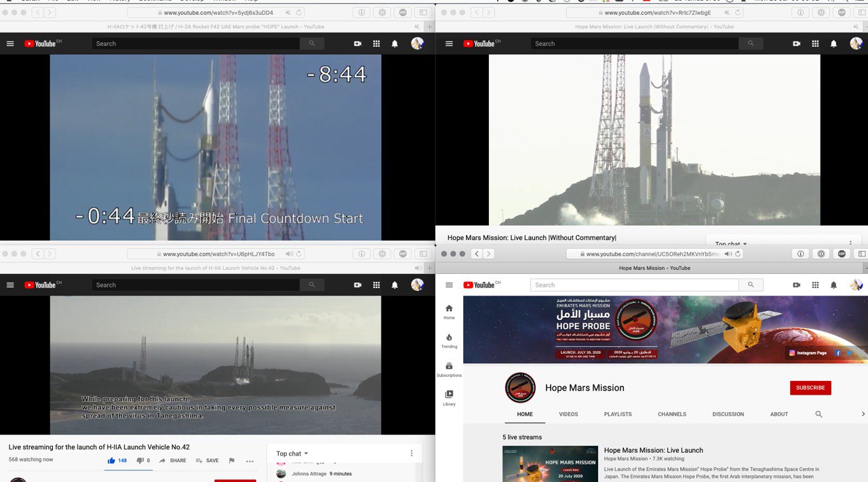
Task: Open the hamburger menu in the H-IIA No.42 window
Action: pyautogui.click(x=10, y=285)
